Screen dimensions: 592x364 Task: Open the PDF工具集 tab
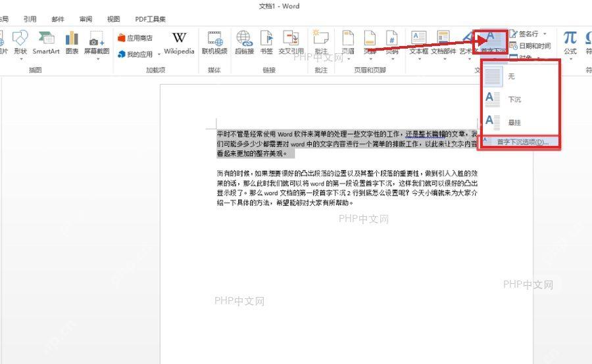coord(150,19)
